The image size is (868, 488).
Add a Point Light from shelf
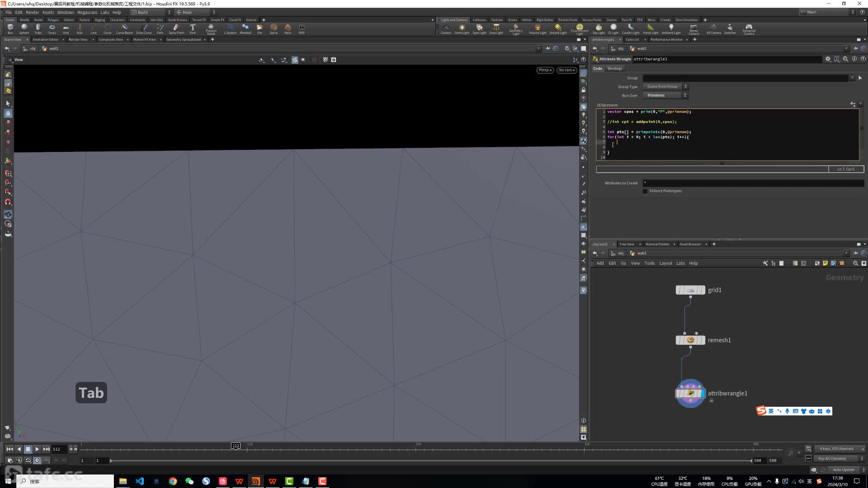click(x=462, y=29)
